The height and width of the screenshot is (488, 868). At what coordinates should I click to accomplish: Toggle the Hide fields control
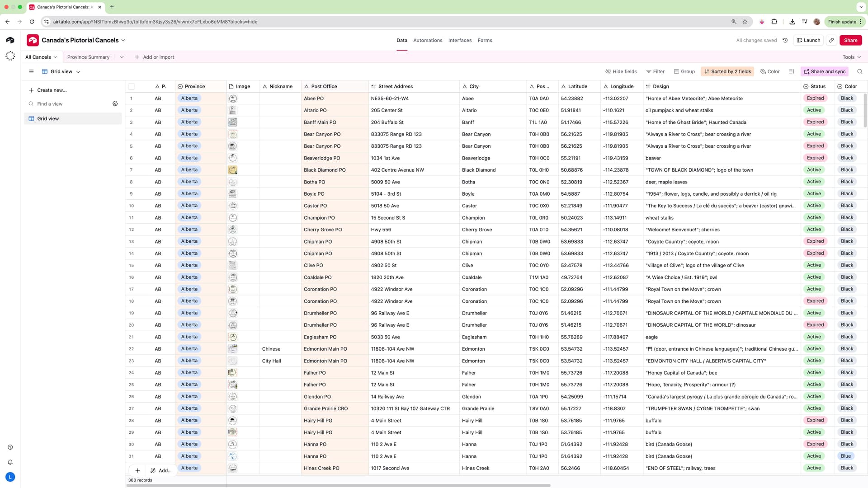621,71
